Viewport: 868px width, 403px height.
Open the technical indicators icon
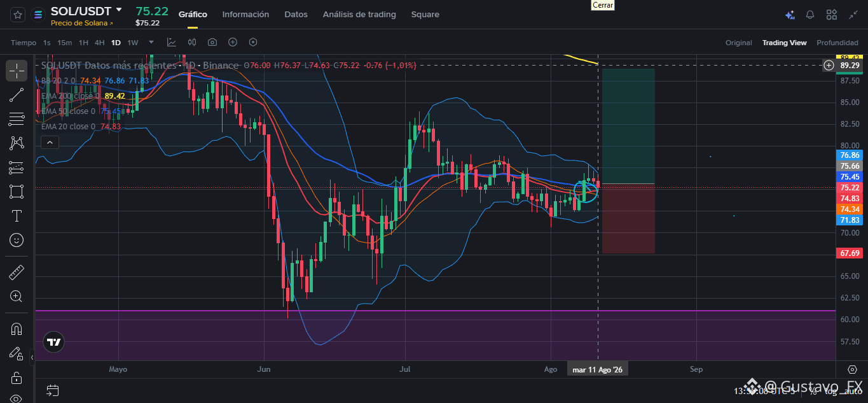pyautogui.click(x=172, y=42)
